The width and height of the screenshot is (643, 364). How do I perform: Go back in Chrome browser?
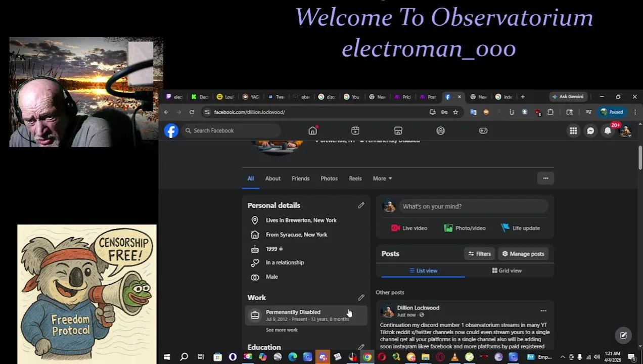tap(166, 112)
